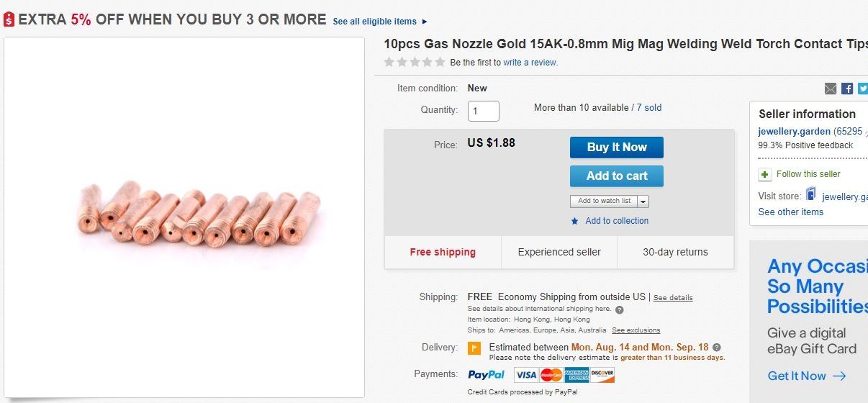The height and width of the screenshot is (403, 868).
Task: Share listing on Facebook
Action: 847,89
